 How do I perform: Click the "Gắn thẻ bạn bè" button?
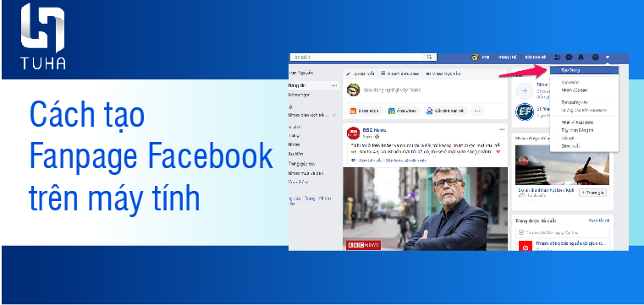446,111
